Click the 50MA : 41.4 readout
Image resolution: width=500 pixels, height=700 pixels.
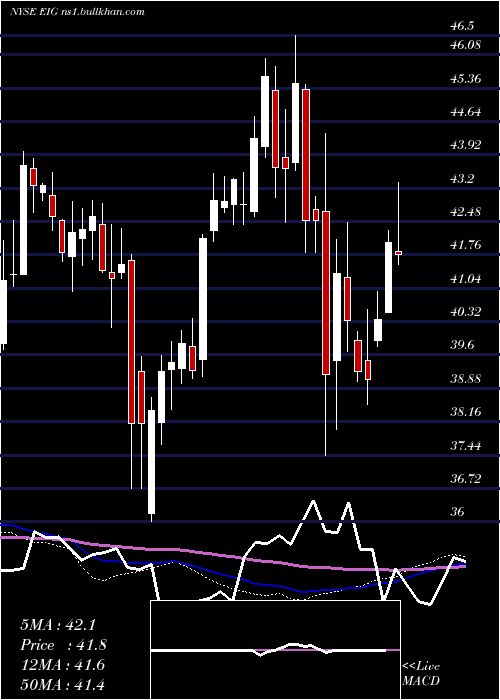(x=63, y=684)
